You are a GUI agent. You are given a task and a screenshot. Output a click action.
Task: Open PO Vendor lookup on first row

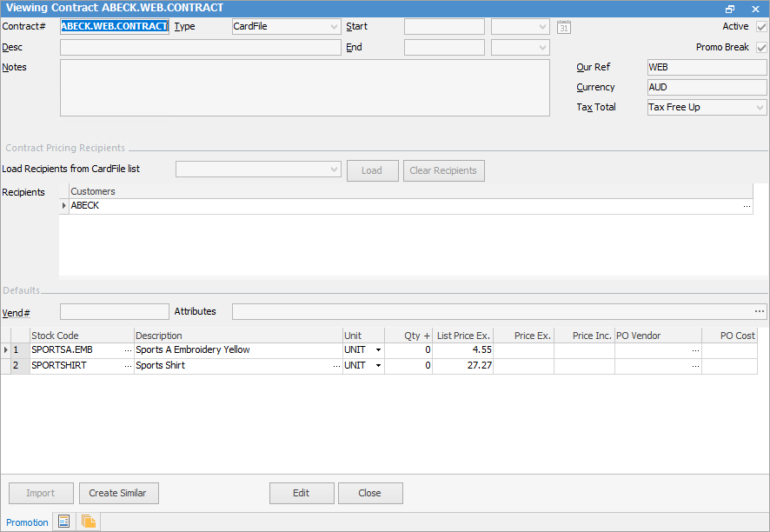(x=695, y=350)
